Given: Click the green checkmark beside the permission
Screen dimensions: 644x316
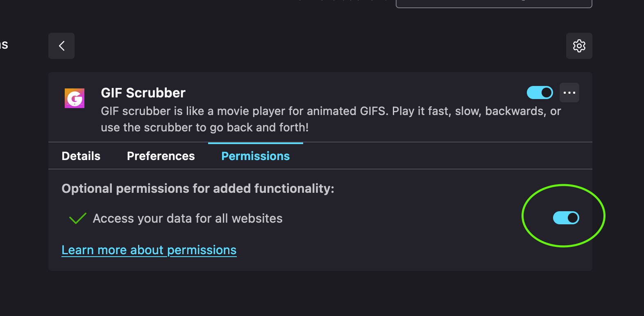Looking at the screenshot, I should coord(77,218).
